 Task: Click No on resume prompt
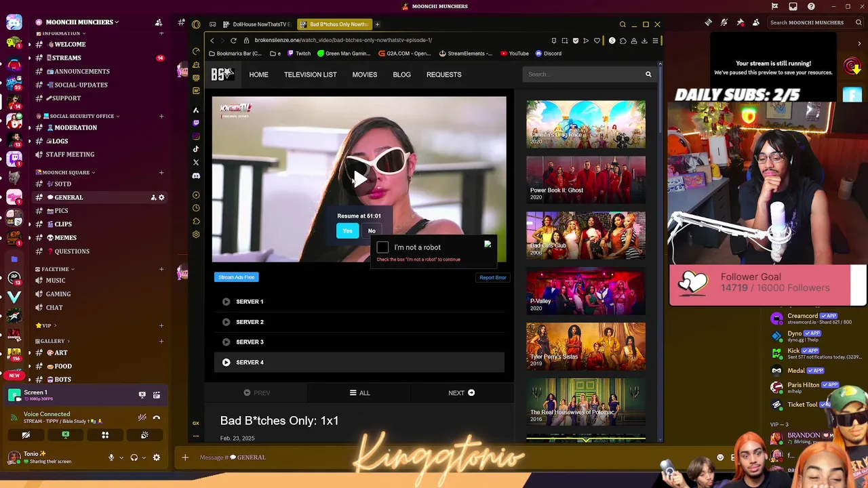pos(372,231)
